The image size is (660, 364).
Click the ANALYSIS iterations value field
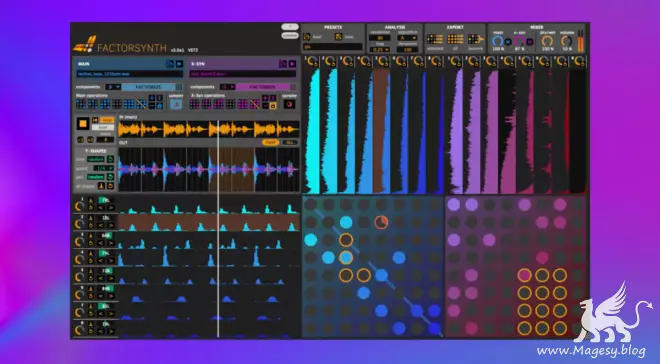click(x=407, y=49)
